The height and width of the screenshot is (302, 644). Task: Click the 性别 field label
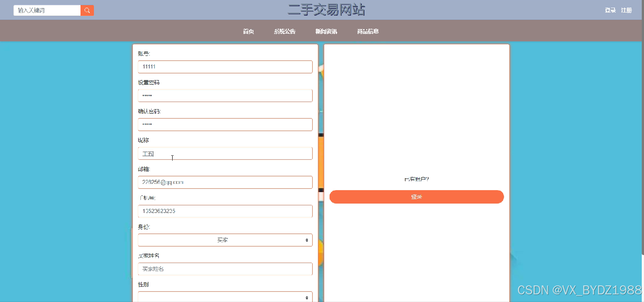pyautogui.click(x=144, y=285)
